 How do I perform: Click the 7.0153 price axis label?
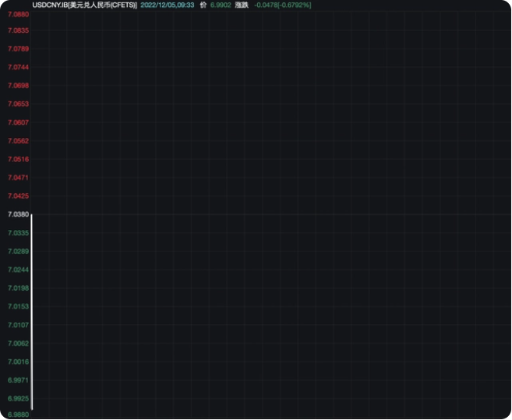[x=18, y=306]
